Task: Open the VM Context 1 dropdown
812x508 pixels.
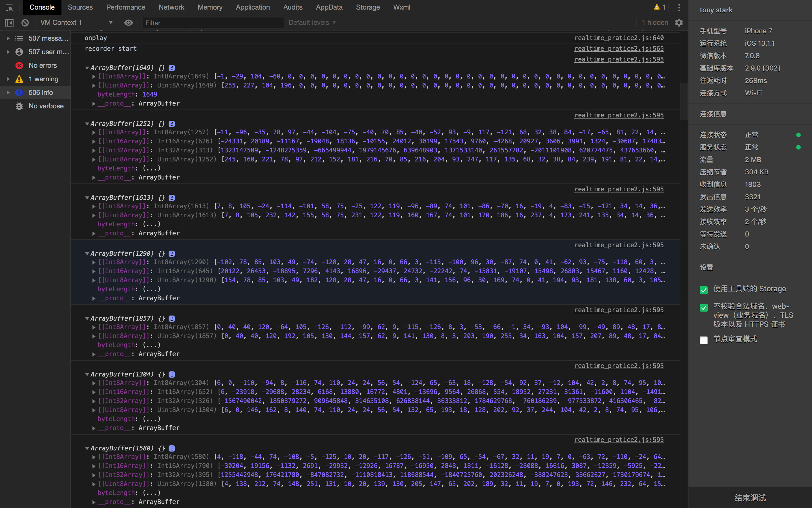Action: pos(76,23)
